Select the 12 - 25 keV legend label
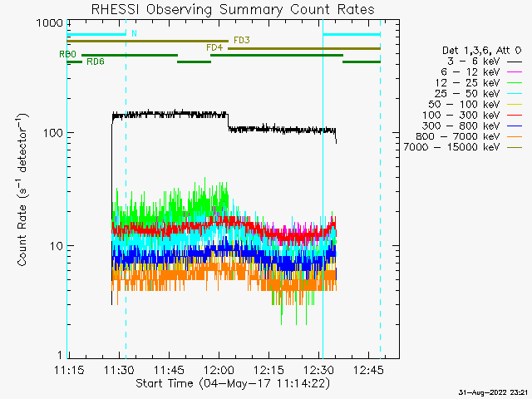Viewport: 532px width, 399px height. (x=467, y=83)
